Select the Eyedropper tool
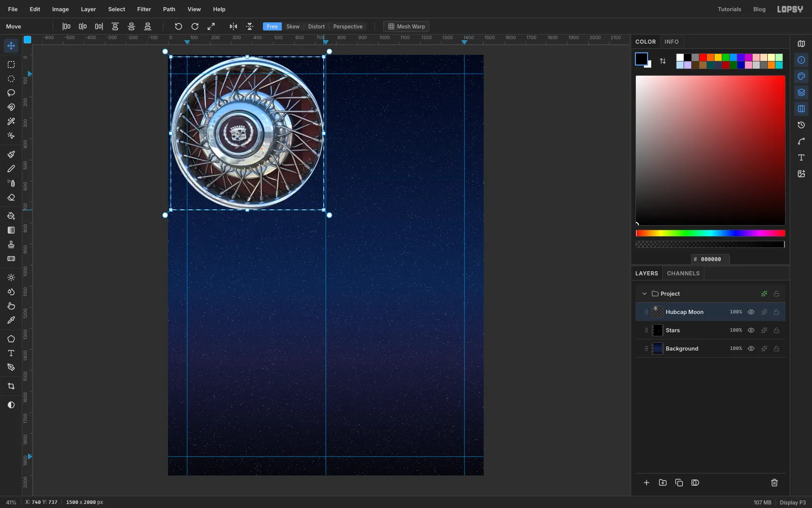 (x=11, y=320)
